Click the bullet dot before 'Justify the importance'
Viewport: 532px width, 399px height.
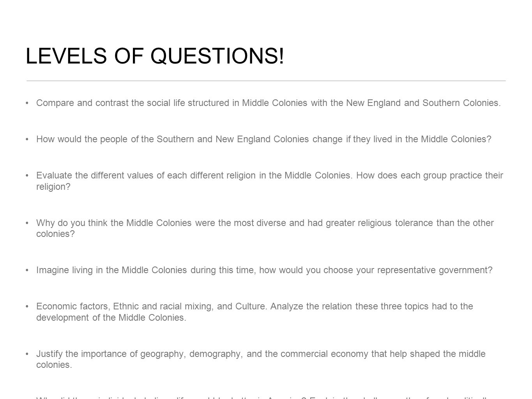(27, 354)
